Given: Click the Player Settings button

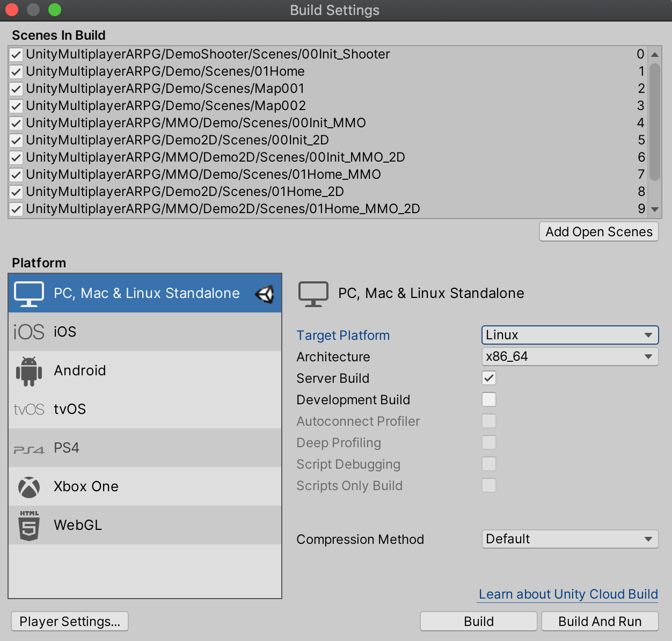Looking at the screenshot, I should (69, 621).
